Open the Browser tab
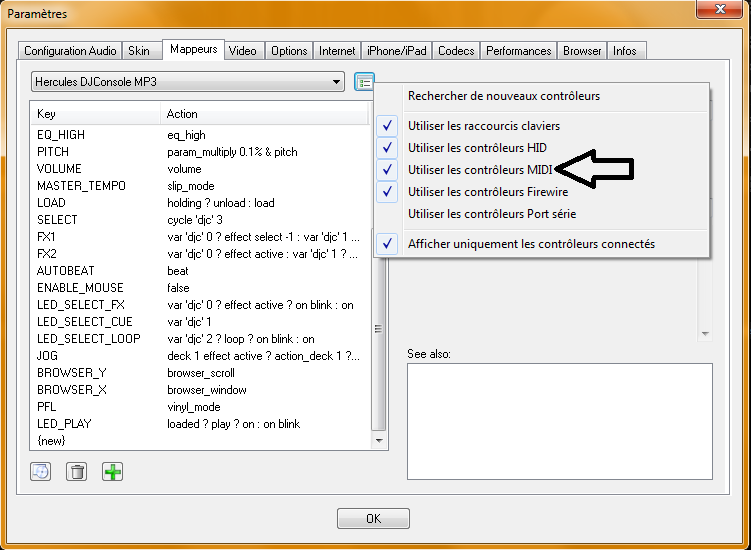The height and width of the screenshot is (550, 751). [582, 51]
